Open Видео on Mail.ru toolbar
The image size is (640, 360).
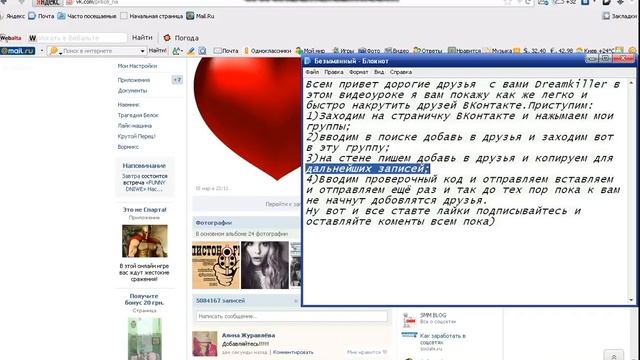point(396,51)
